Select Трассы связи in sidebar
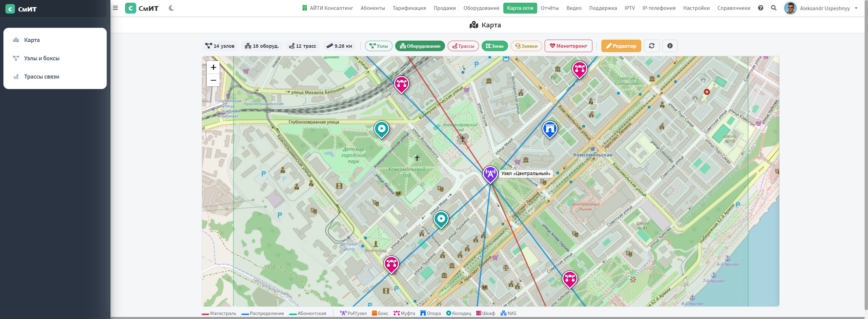The height and width of the screenshot is (319, 868). click(55, 77)
